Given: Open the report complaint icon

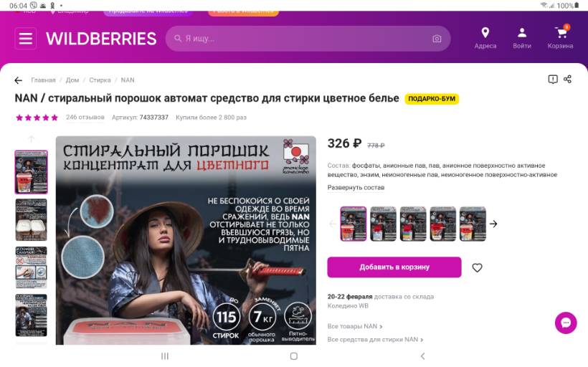Looking at the screenshot, I should click(x=553, y=79).
